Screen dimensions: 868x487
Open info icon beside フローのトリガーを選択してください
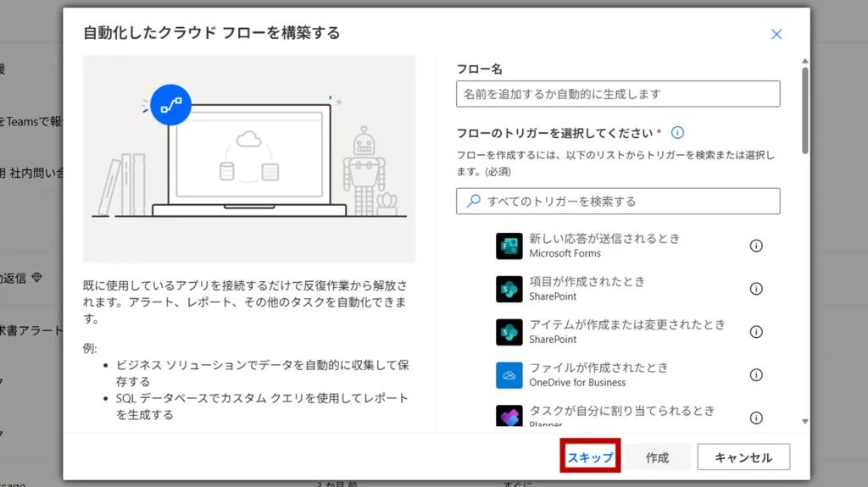(x=677, y=133)
